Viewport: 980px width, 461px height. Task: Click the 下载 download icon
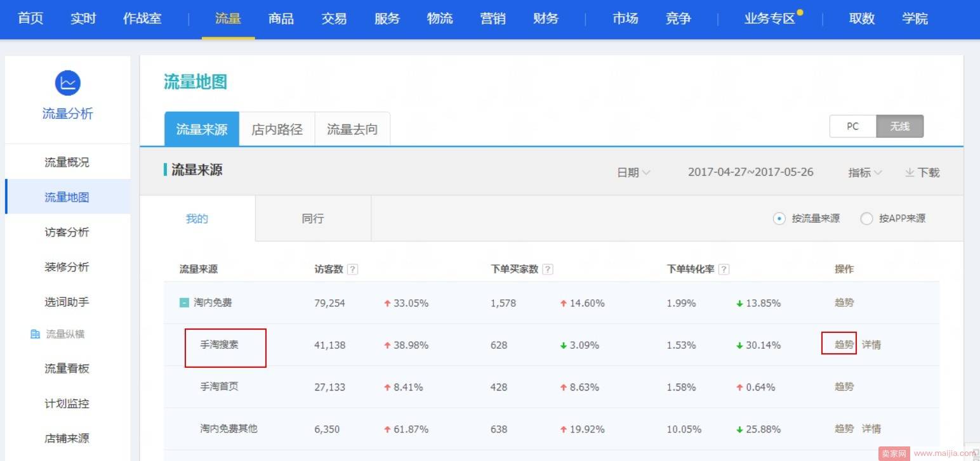click(910, 172)
